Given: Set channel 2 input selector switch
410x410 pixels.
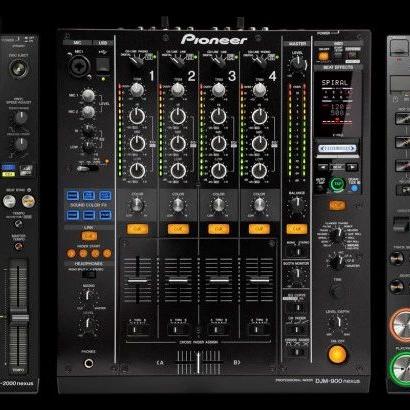Looking at the screenshot, I should click(x=177, y=61).
